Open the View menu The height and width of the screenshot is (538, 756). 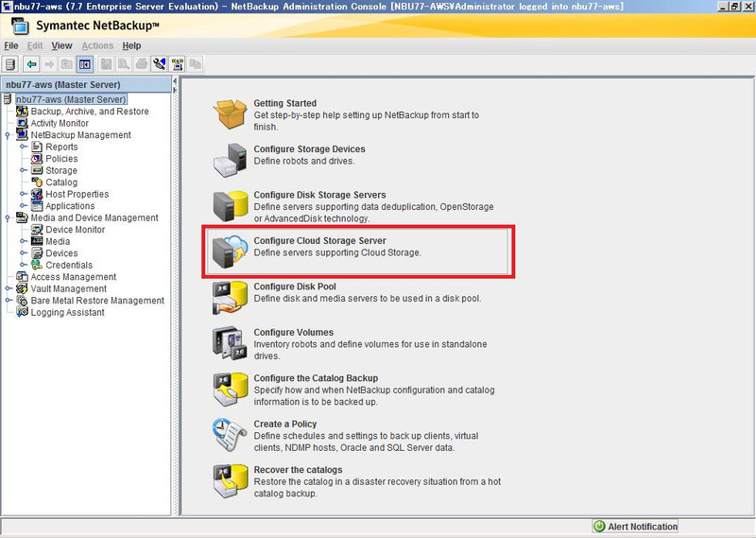tap(61, 45)
